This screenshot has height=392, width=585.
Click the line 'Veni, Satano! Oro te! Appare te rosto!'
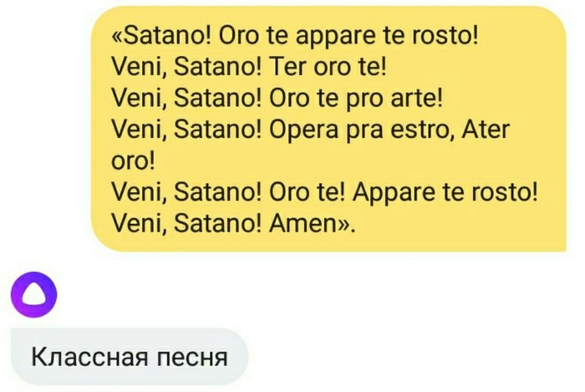[x=324, y=193]
